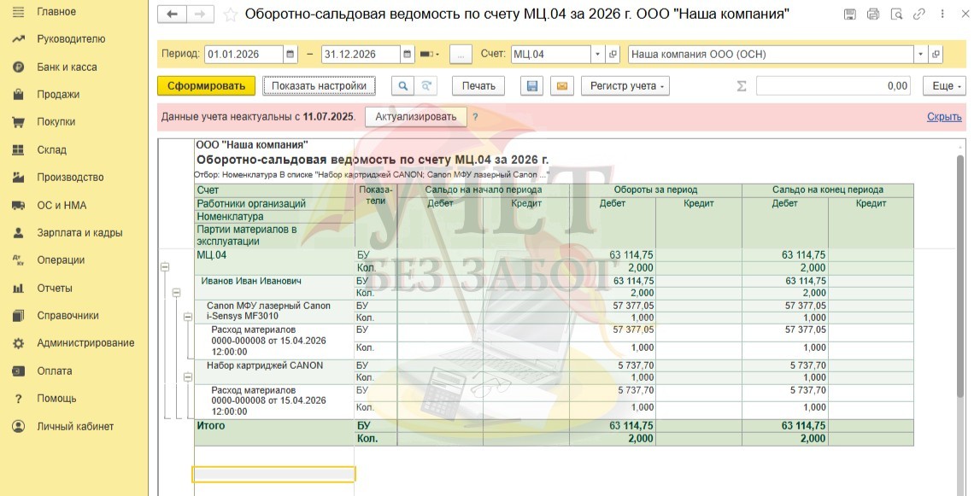Open start date calendar picker

[x=291, y=54]
